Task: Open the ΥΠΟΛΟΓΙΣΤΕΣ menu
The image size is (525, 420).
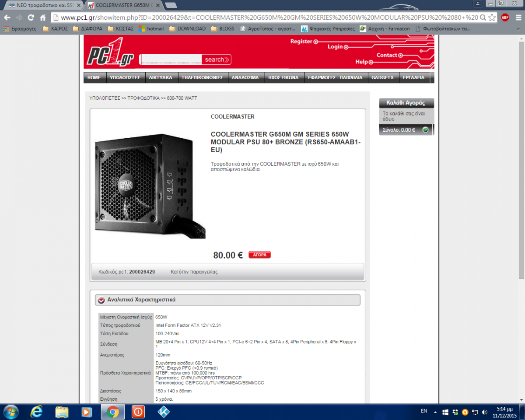Action: 125,77
